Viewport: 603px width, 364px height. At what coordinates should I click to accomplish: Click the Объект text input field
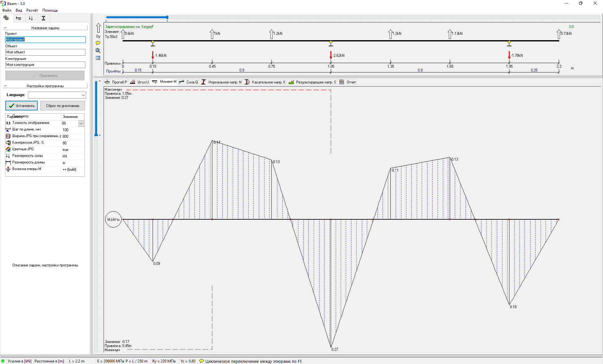click(45, 52)
